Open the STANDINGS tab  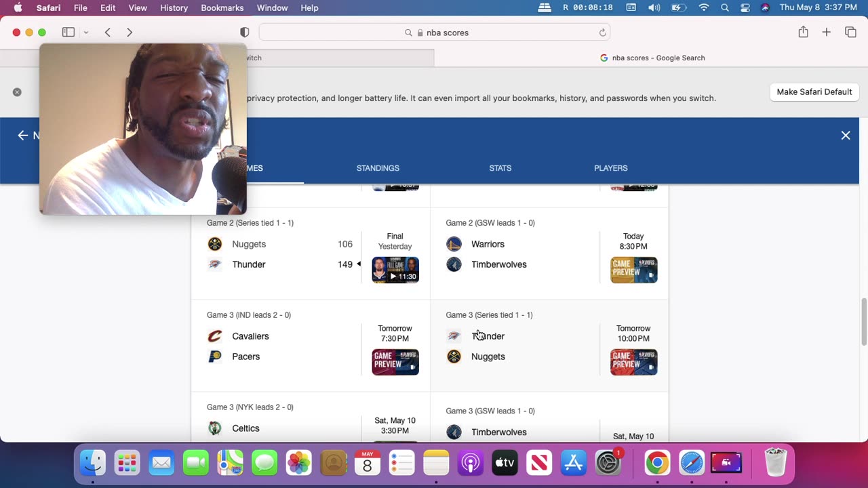click(x=378, y=168)
